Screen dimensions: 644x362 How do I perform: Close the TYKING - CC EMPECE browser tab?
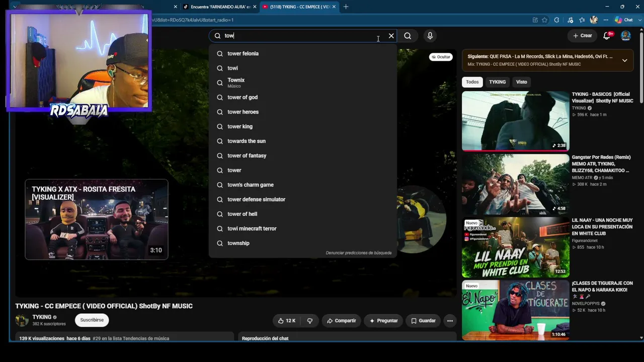[x=334, y=7]
